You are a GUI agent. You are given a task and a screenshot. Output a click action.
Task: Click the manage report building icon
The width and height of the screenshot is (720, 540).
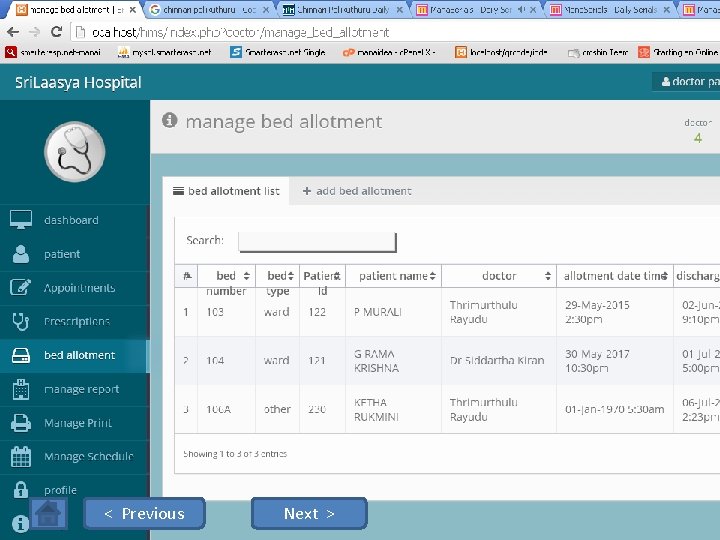click(x=21, y=389)
